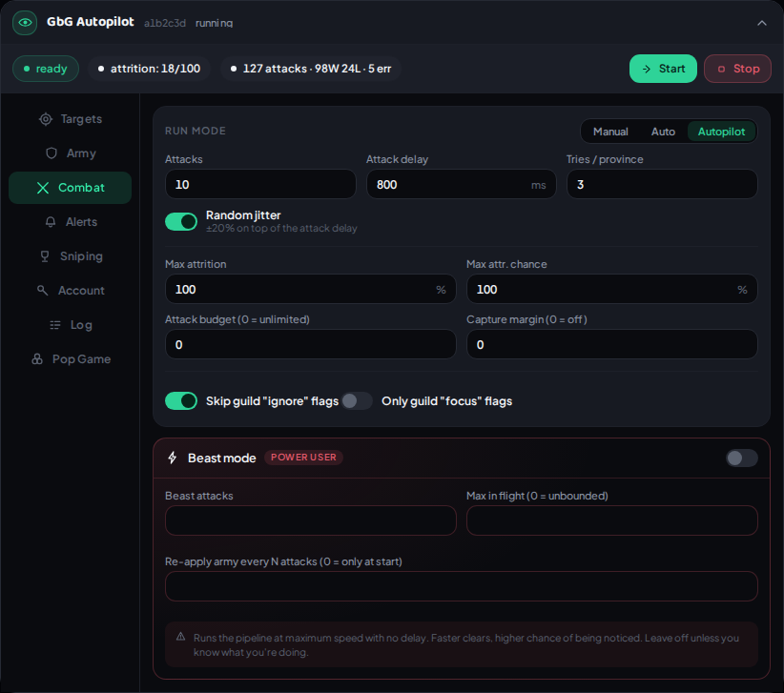
Task: Select Autopilot run mode
Action: [x=721, y=132]
